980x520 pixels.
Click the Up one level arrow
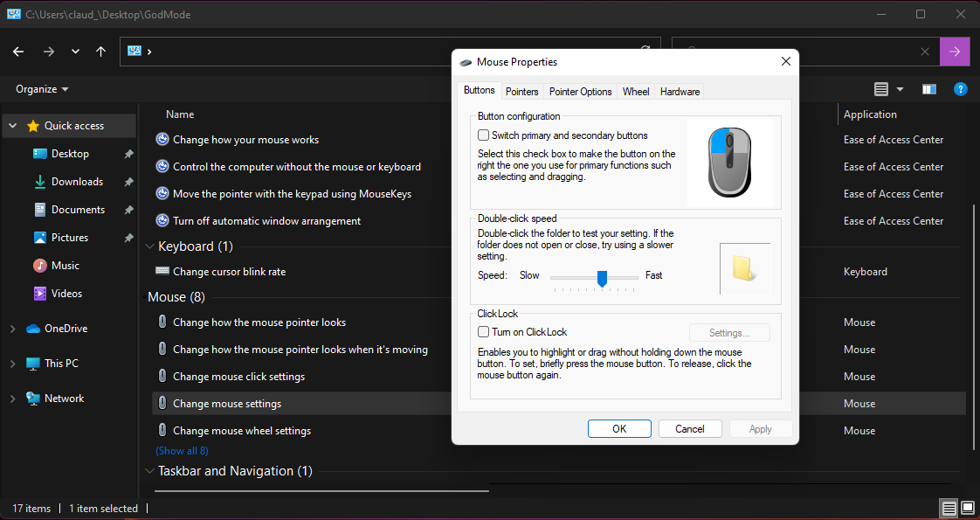pyautogui.click(x=100, y=52)
